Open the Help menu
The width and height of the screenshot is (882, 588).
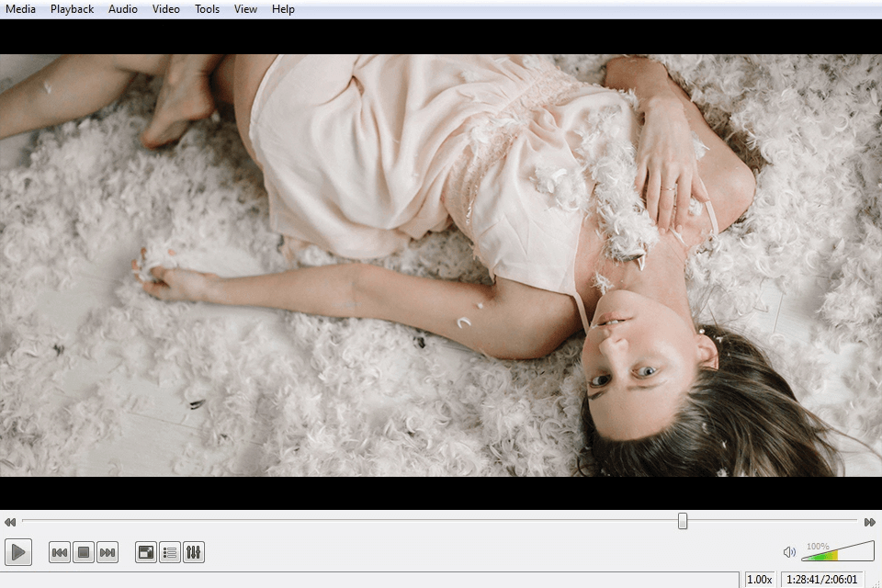pos(283,9)
